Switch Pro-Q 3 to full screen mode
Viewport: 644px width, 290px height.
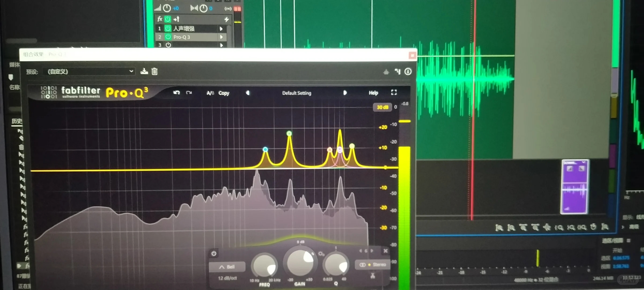coord(394,92)
